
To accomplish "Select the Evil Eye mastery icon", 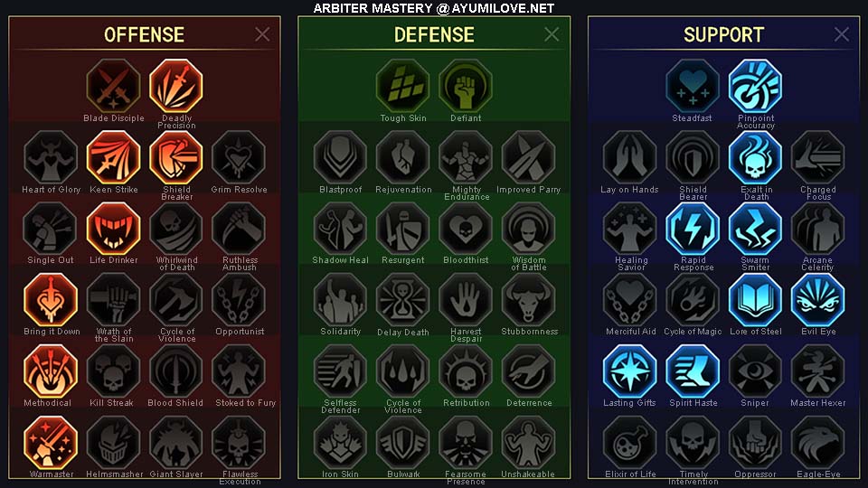I will 817,300.
